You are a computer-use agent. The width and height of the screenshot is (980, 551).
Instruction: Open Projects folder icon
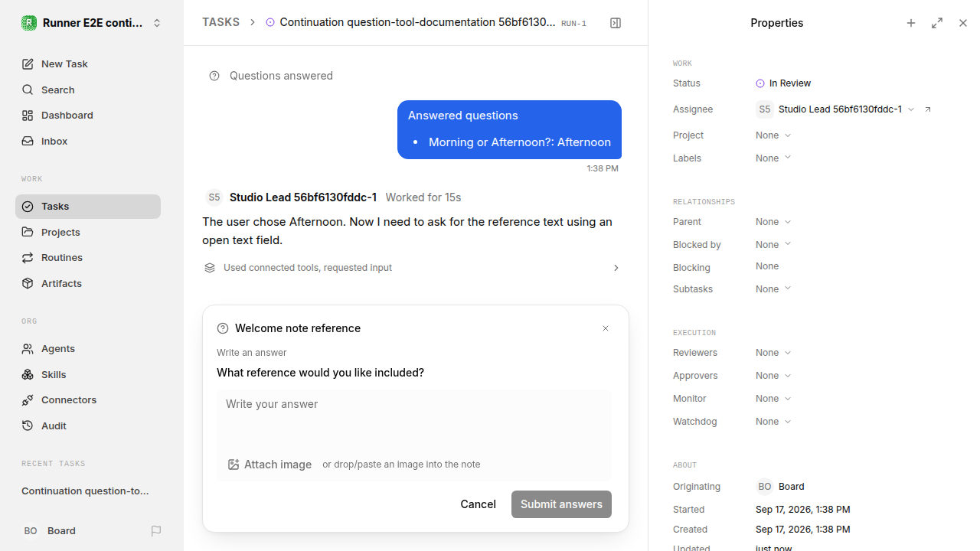(28, 232)
